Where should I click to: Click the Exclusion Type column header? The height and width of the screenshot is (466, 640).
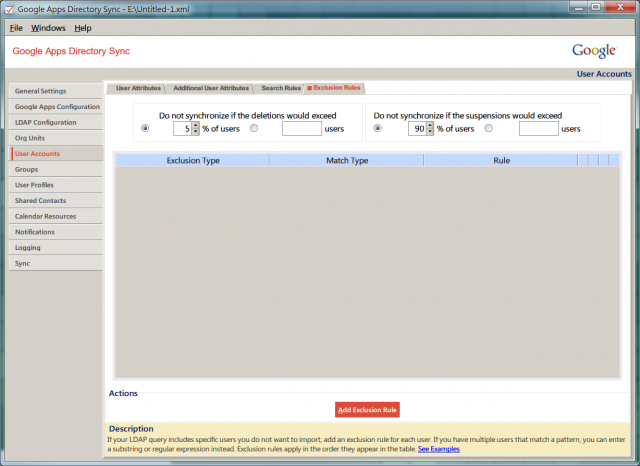click(x=193, y=160)
